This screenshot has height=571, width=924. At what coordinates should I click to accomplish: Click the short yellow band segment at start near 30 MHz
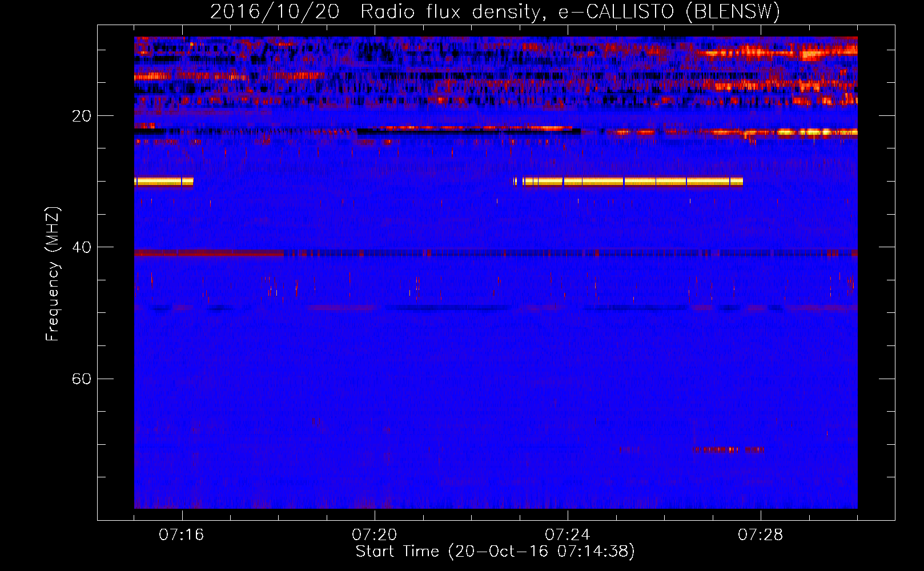pyautogui.click(x=164, y=182)
